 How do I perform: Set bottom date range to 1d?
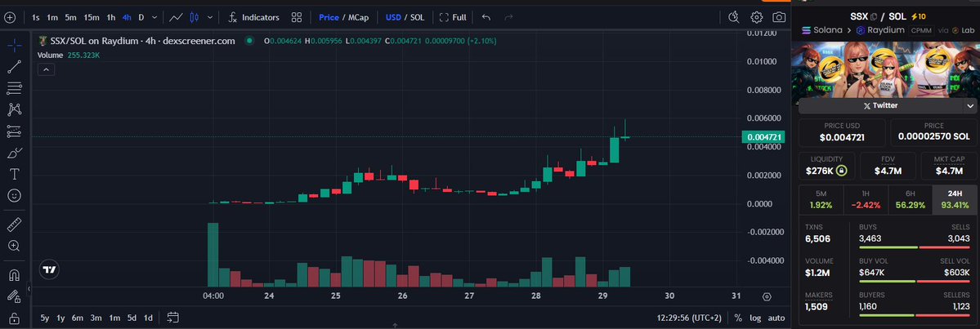148,318
